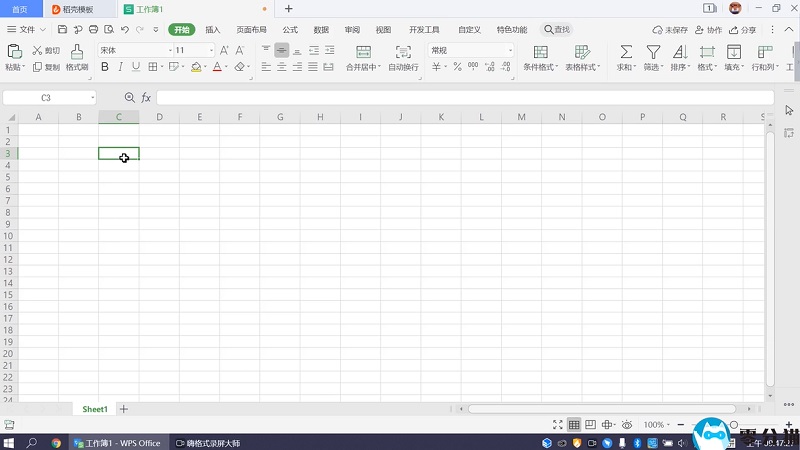Click the insert function fx icon
The width and height of the screenshot is (800, 450).
[x=146, y=98]
